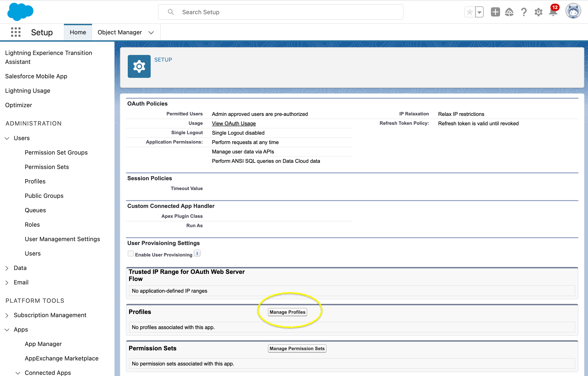Click 'Perform ANSI SQL queries on Data Cloud data'
Image resolution: width=588 pixels, height=376 pixels.
(266, 161)
